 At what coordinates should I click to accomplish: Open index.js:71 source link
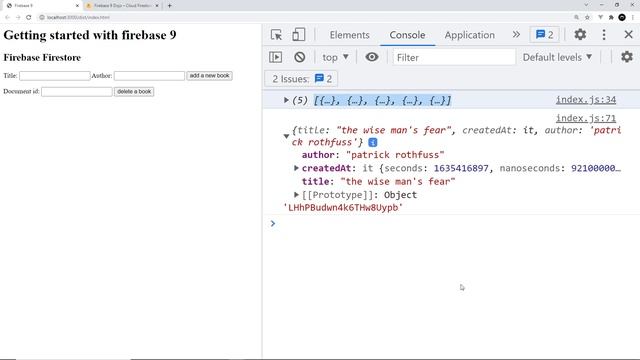tap(586, 118)
